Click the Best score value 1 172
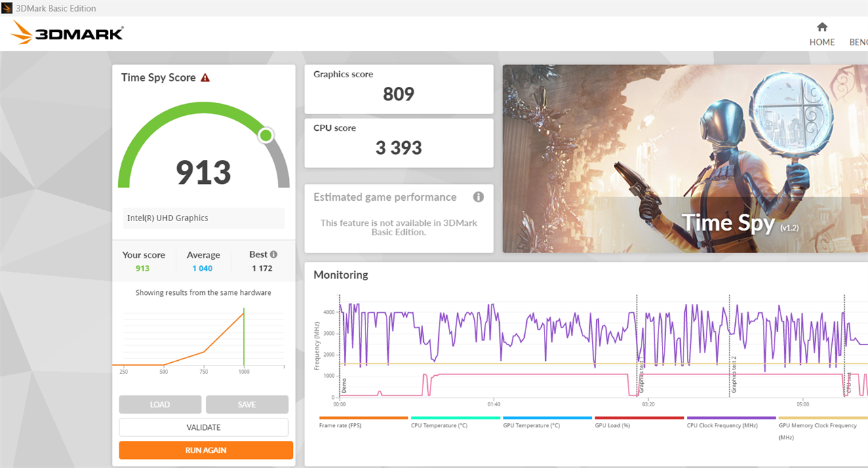Image resolution: width=868 pixels, height=468 pixels. click(262, 269)
